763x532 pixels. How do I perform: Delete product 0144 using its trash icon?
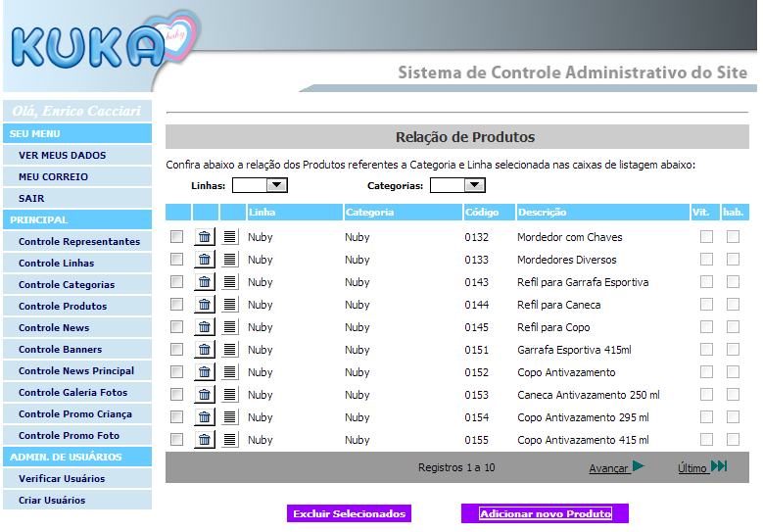point(205,305)
